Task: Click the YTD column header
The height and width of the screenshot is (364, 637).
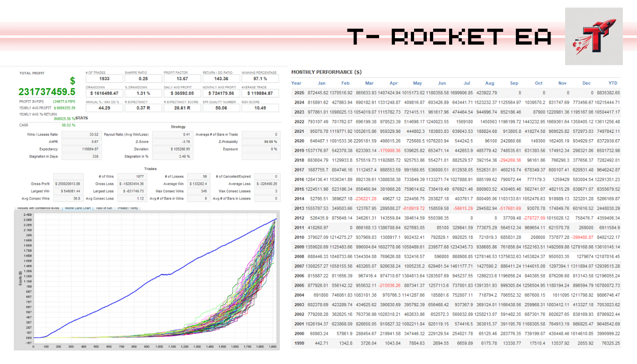Action: [x=613, y=83]
